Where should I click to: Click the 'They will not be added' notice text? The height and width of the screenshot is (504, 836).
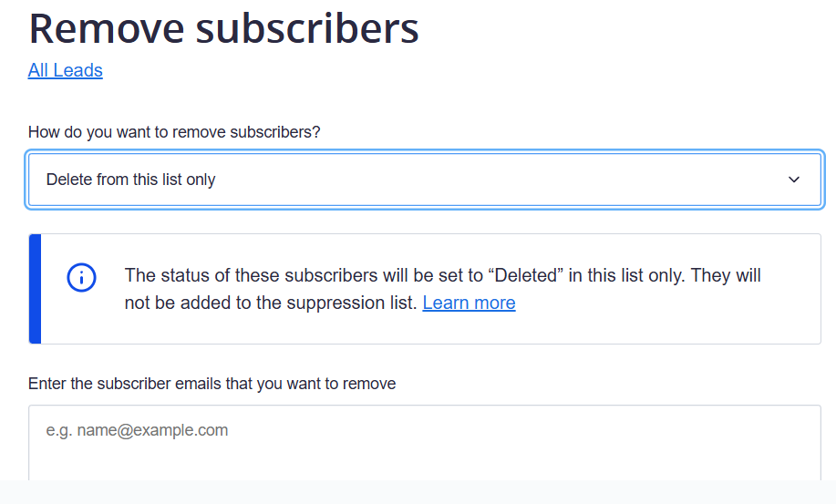point(442,289)
